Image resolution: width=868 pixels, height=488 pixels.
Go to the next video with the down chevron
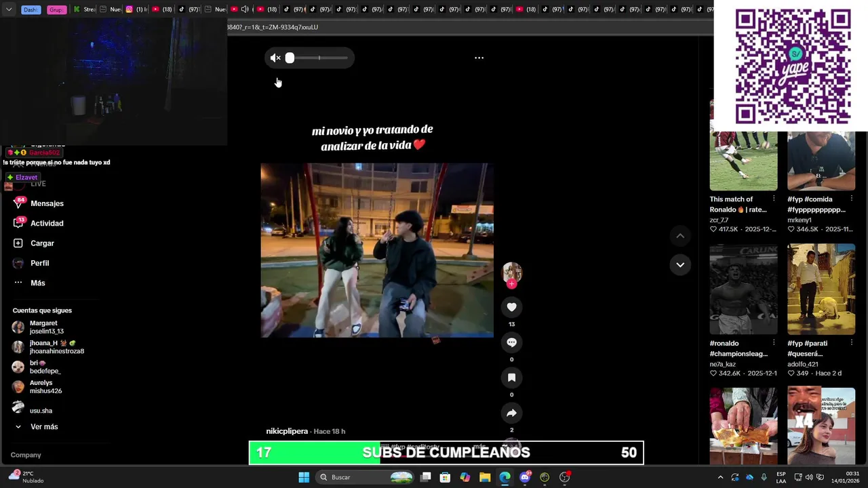pos(680,265)
